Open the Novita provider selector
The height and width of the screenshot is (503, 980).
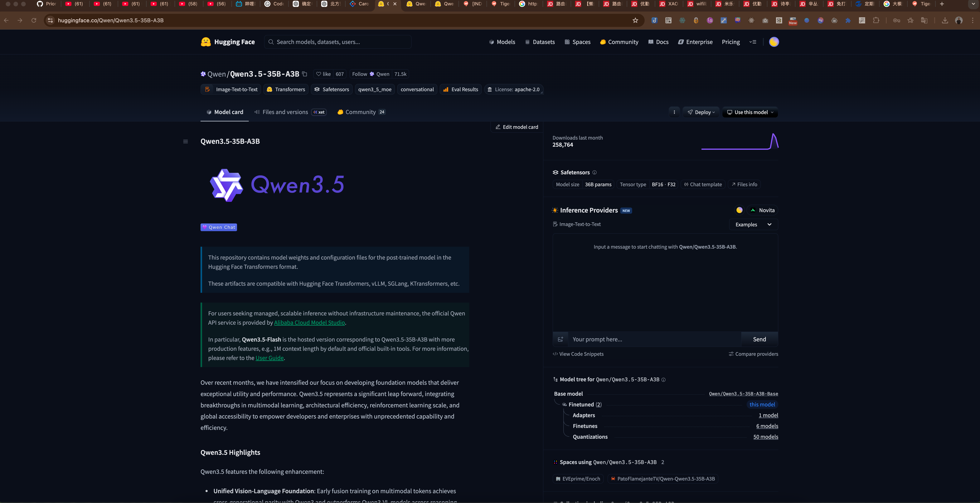click(762, 210)
